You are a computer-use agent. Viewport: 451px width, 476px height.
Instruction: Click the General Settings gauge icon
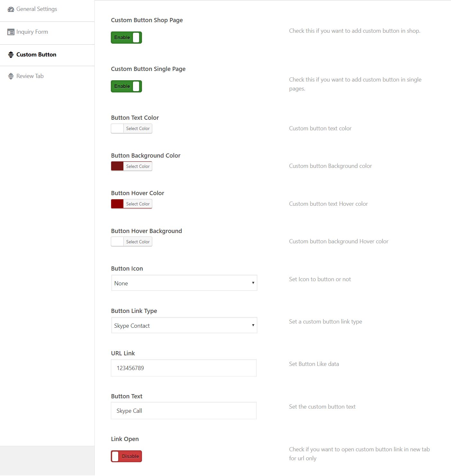[11, 9]
